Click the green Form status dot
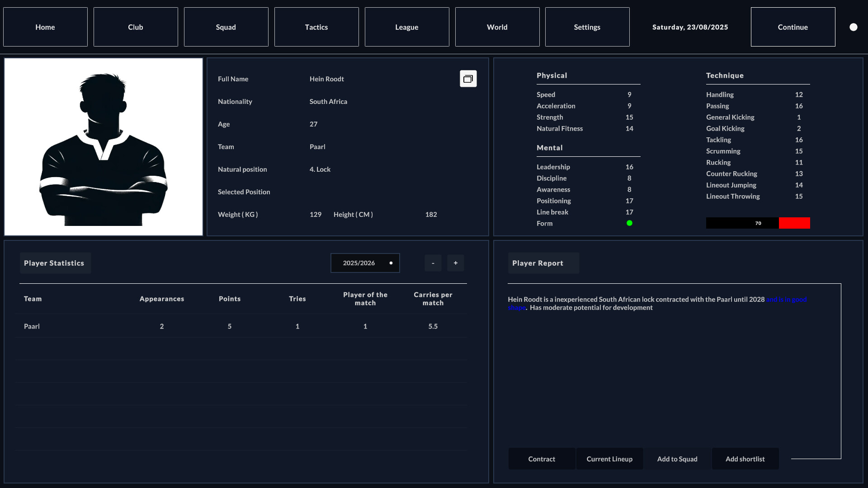The width and height of the screenshot is (868, 488). 629,223
